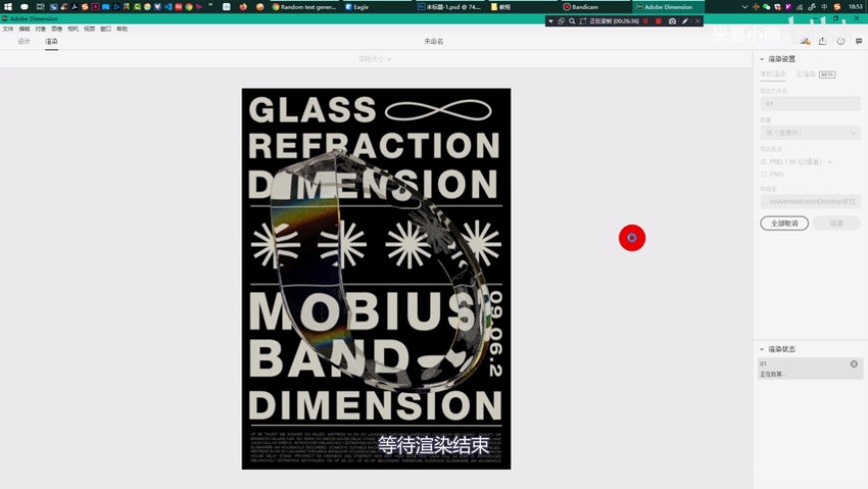The height and width of the screenshot is (489, 868).
Task: Take a Bandicam screenshot with camera icon
Action: click(672, 21)
